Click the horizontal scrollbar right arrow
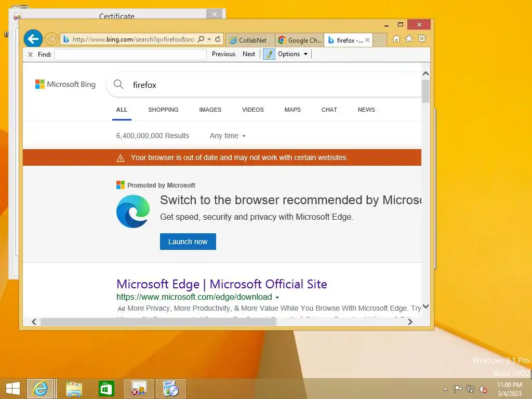Viewport: 532px width, 399px height. tap(410, 322)
